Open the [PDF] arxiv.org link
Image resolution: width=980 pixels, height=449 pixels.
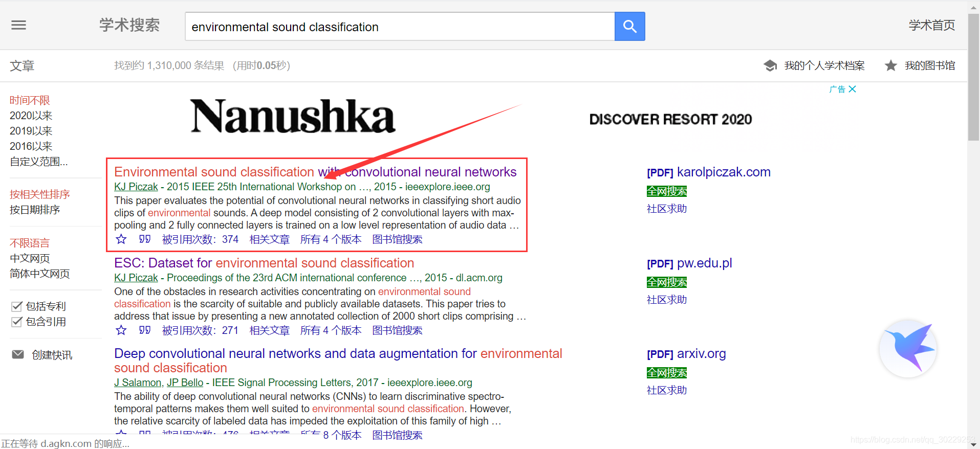[686, 353]
